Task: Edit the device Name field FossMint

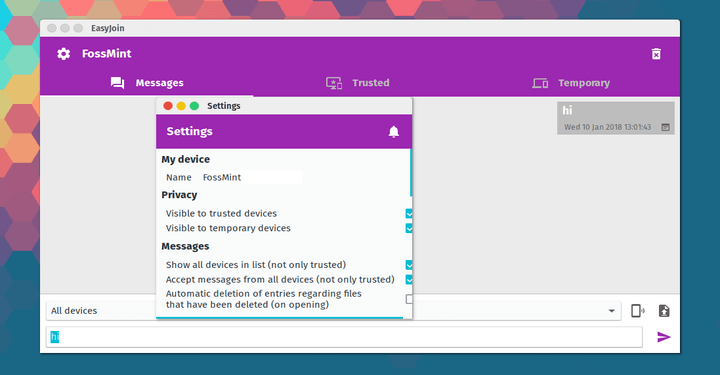Action: 252,177
